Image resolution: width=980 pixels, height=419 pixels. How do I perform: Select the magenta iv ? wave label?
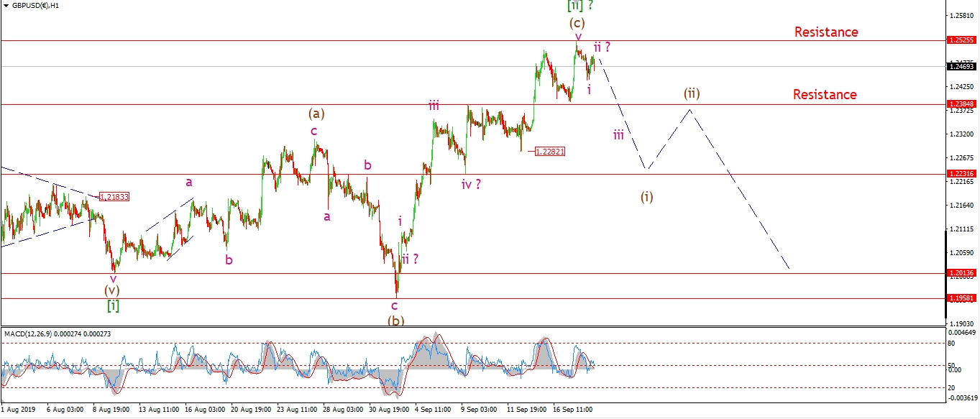coord(472,184)
